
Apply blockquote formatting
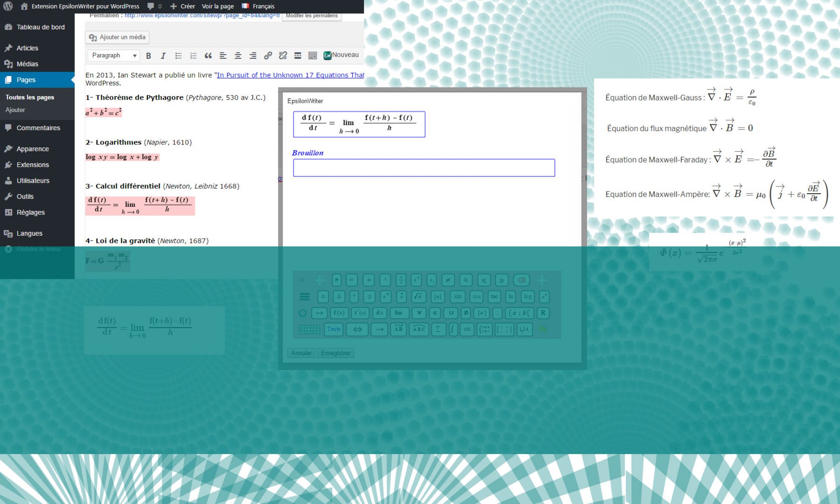[x=208, y=55]
